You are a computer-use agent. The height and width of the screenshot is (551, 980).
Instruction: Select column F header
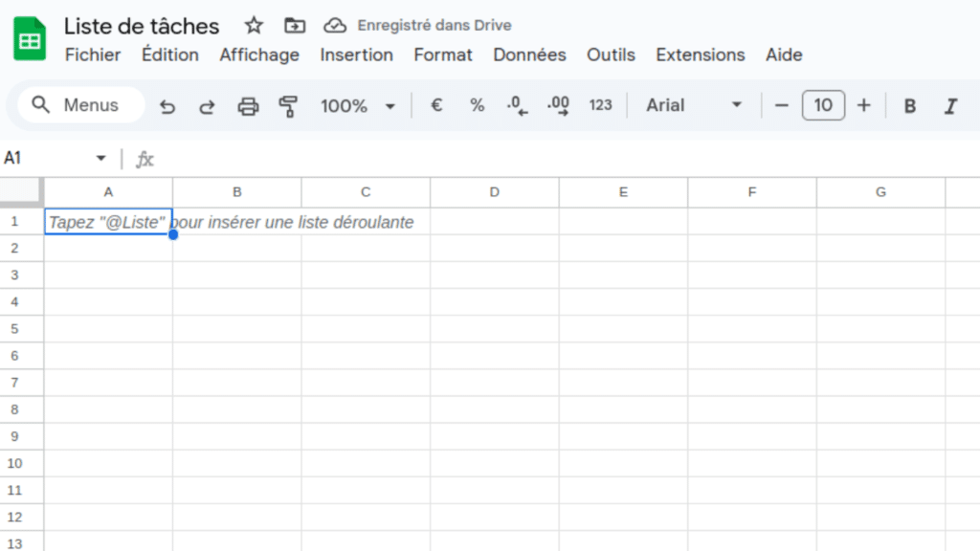click(752, 192)
